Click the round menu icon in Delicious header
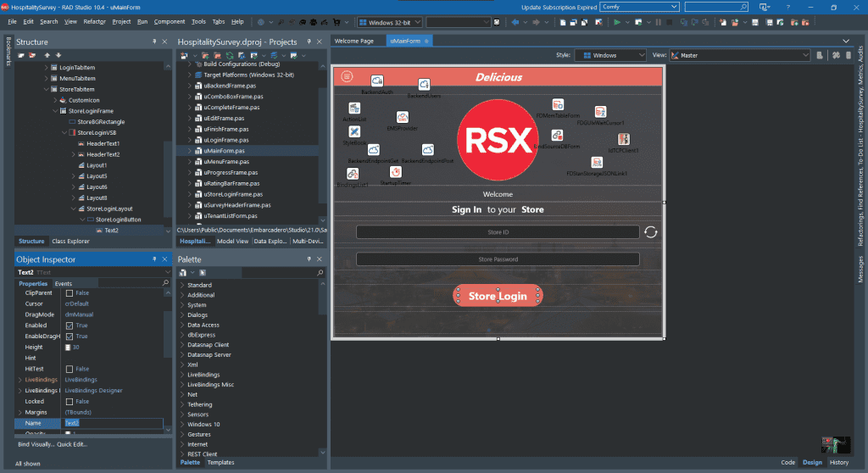 tap(347, 76)
